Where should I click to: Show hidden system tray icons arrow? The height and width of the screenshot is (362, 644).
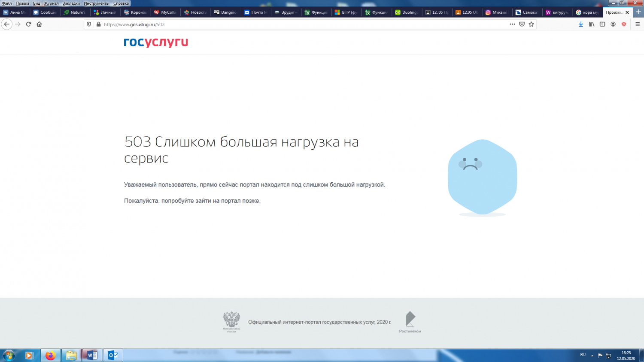592,355
